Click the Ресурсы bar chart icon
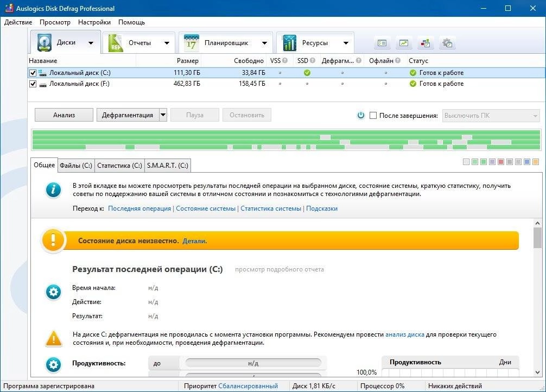This screenshot has height=392, width=546. coord(289,43)
